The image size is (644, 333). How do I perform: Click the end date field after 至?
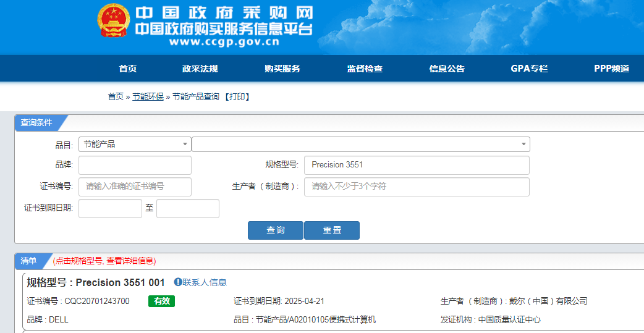pos(188,209)
